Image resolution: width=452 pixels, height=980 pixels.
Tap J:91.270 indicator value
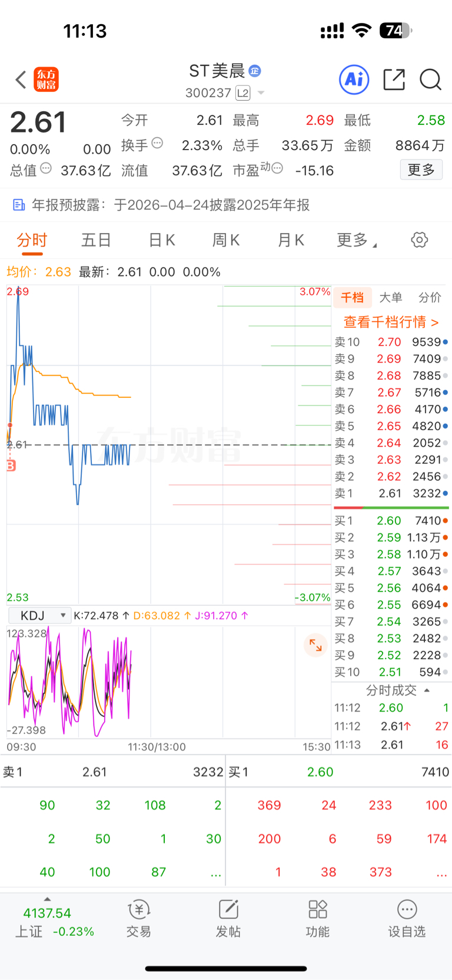point(221,616)
